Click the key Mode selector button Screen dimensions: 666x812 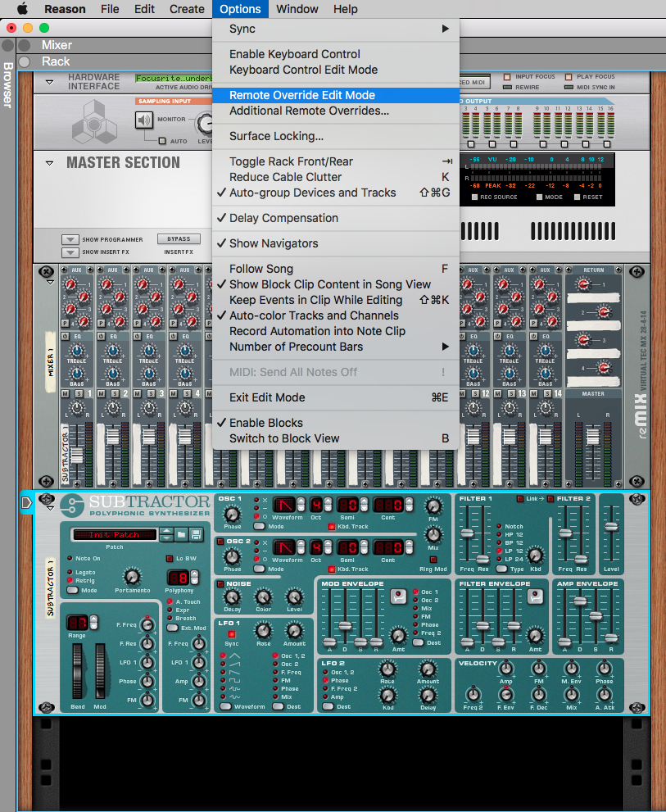click(73, 590)
